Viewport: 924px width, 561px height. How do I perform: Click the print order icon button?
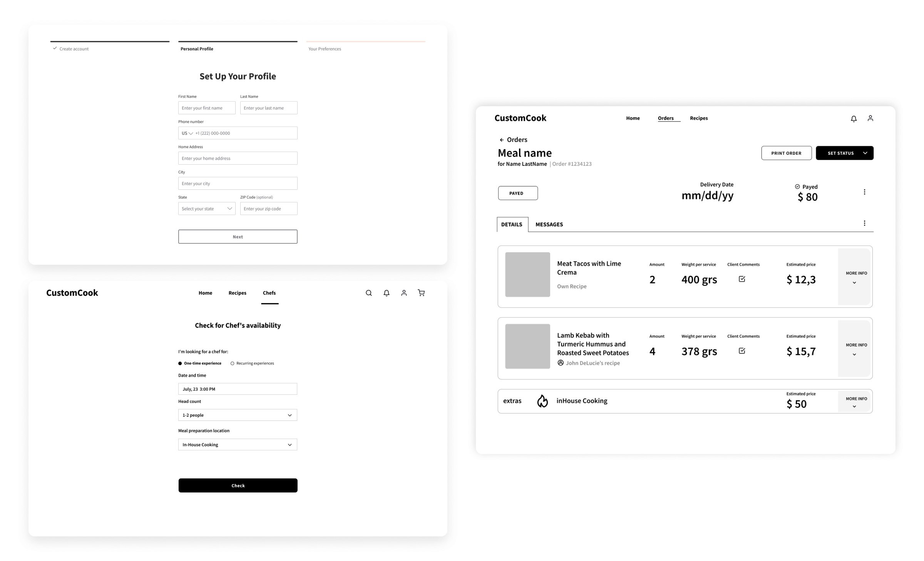(786, 153)
